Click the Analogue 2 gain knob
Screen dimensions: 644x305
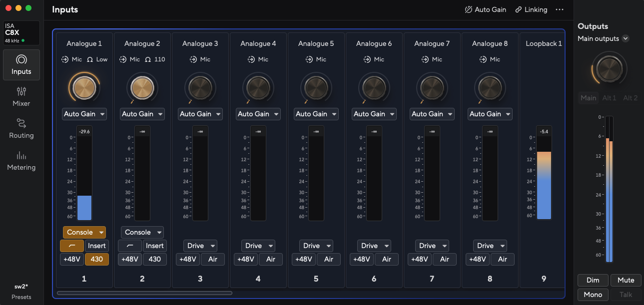pos(142,87)
